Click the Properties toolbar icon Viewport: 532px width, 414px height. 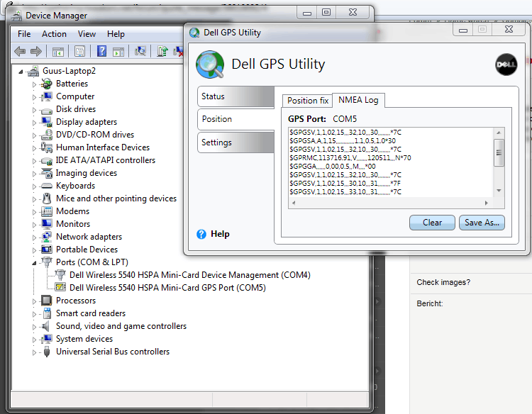(x=79, y=52)
